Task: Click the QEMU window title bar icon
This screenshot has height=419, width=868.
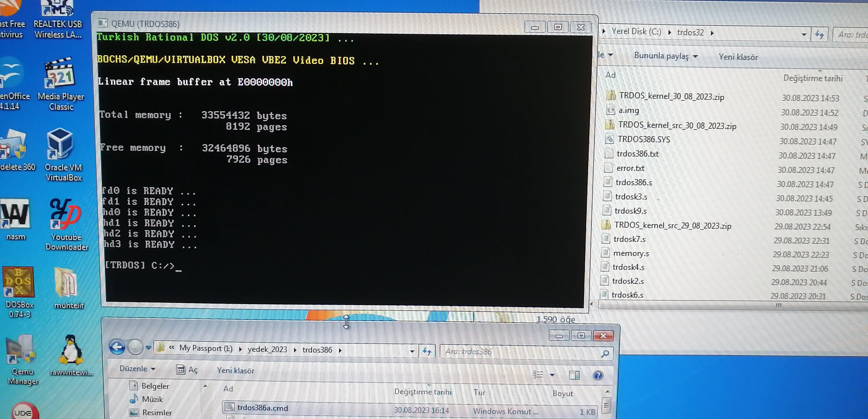Action: pos(102,23)
